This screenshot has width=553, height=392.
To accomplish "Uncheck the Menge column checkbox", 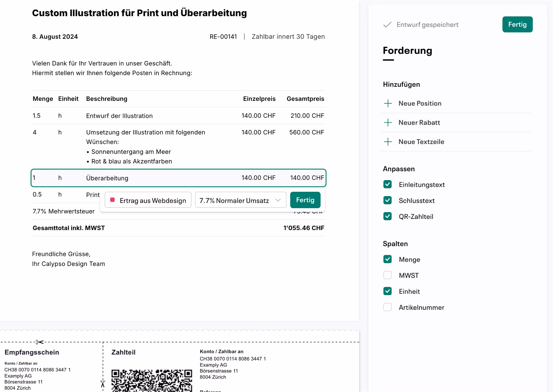I will [x=388, y=259].
